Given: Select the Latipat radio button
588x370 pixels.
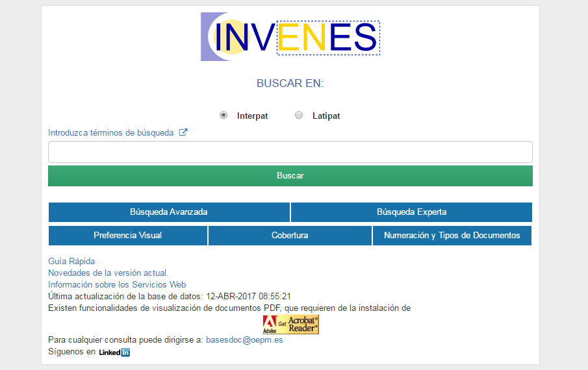Looking at the screenshot, I should (299, 115).
